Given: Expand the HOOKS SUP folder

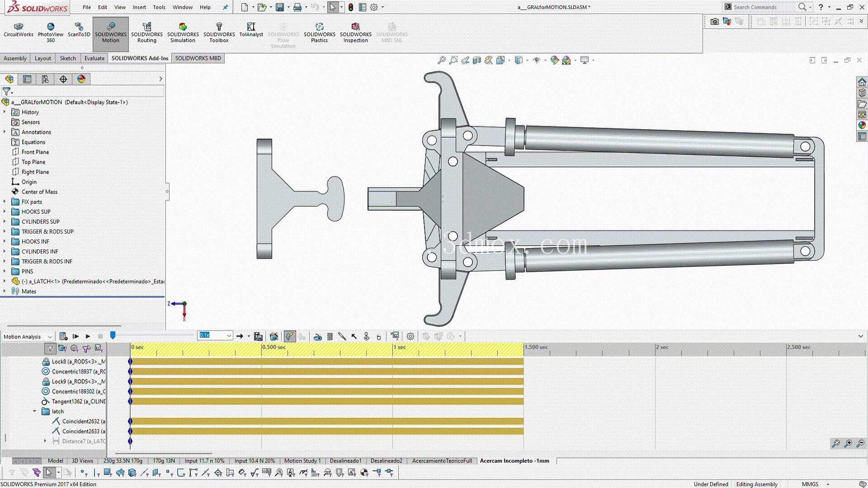Looking at the screenshot, I should (5, 211).
